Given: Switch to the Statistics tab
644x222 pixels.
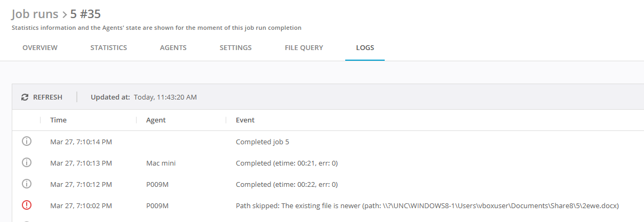Looking at the screenshot, I should [108, 48].
